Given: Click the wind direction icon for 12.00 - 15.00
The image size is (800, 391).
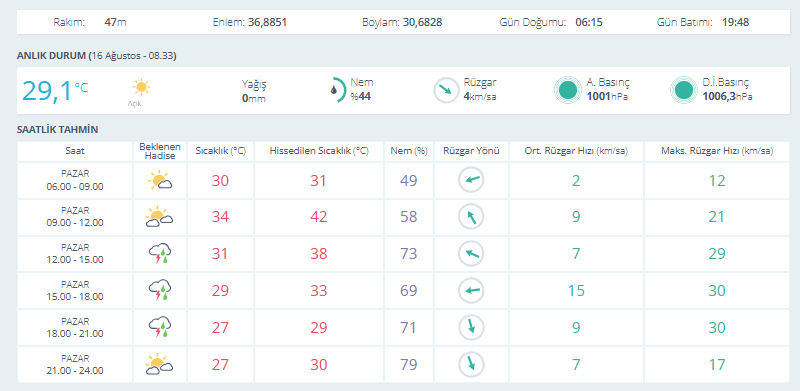Looking at the screenshot, I should pos(471,254).
